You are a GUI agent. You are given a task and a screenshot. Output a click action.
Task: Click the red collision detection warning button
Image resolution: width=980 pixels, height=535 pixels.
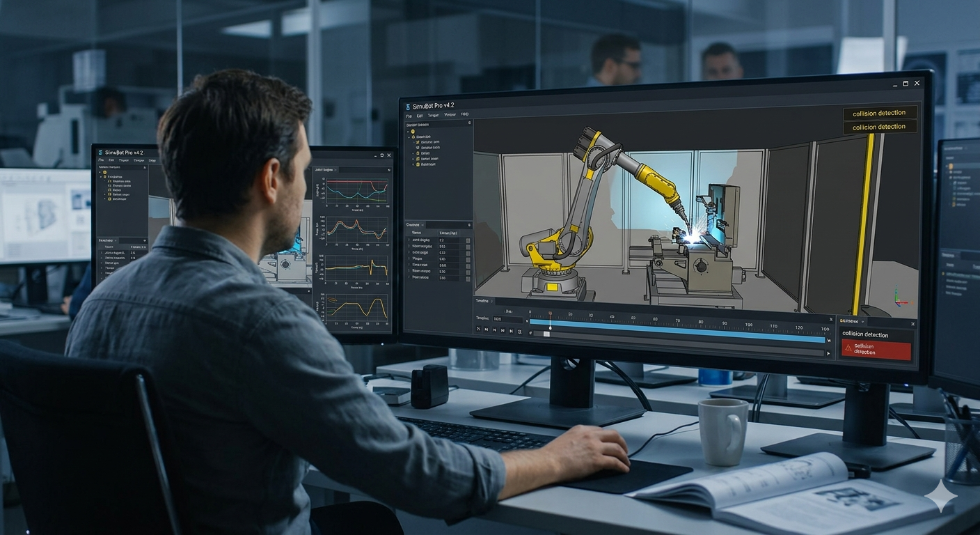[x=876, y=350]
